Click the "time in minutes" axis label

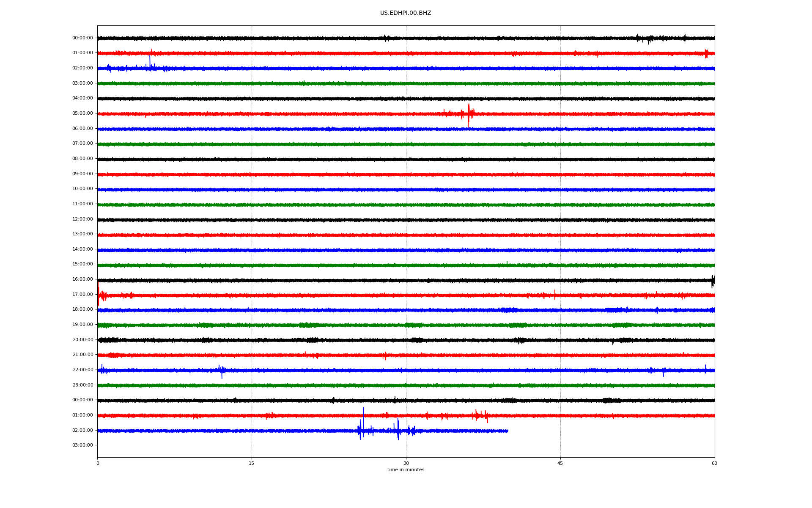click(x=406, y=470)
